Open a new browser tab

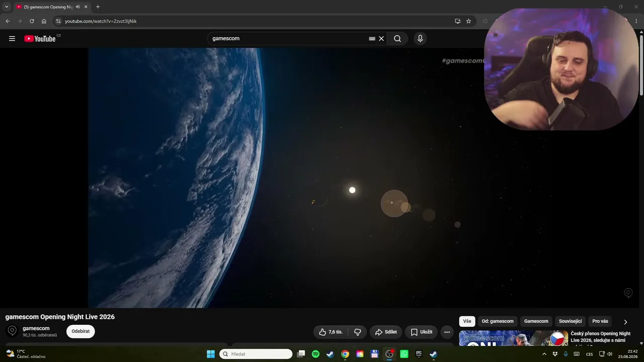[98, 7]
